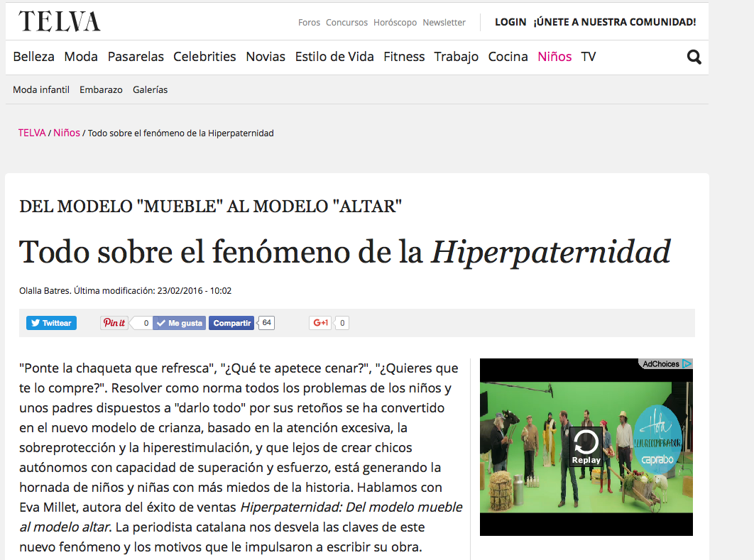Go to the Pasarelas section
Image resolution: width=754 pixels, height=560 pixels.
(136, 57)
